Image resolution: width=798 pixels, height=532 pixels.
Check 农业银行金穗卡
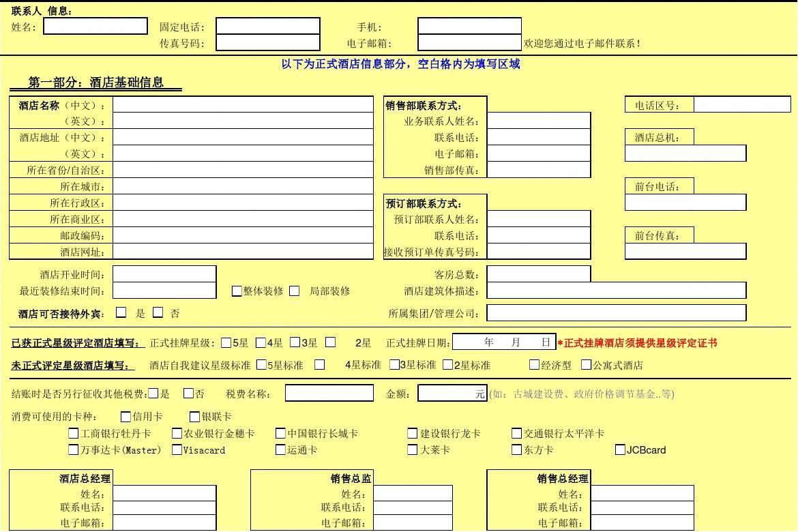click(177, 433)
